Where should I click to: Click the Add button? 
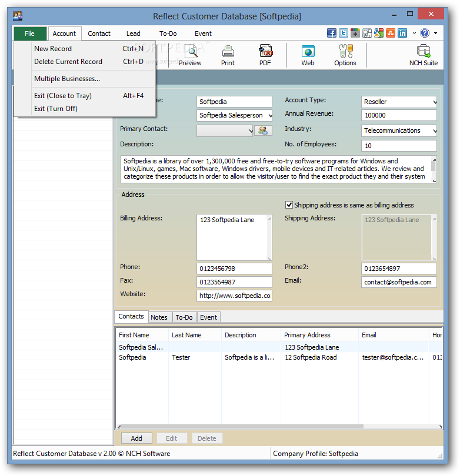click(x=136, y=438)
